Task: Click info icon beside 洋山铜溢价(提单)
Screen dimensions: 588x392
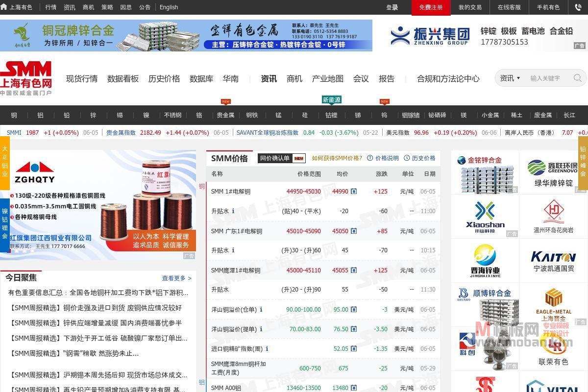Action: pos(261,329)
